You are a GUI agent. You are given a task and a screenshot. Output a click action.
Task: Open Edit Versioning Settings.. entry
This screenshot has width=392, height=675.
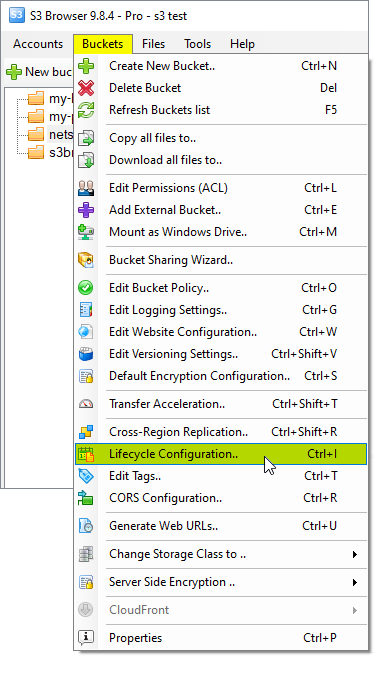coord(221,354)
